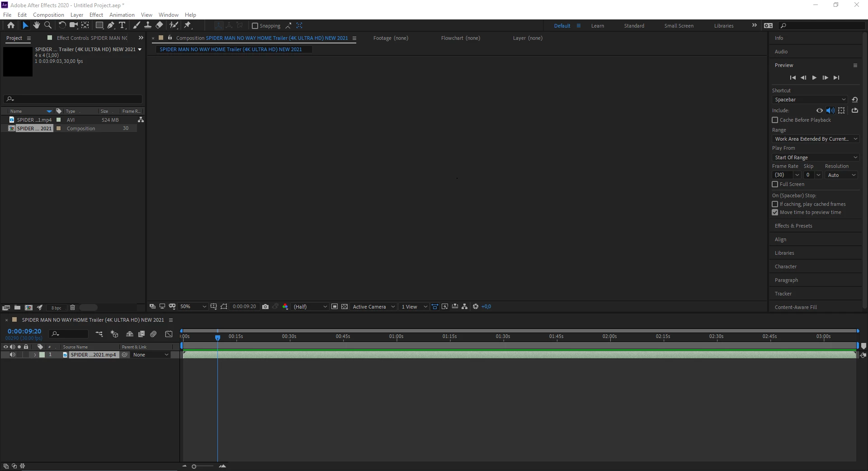Open the Start Of Range dropdown
This screenshot has width=868, height=471.
pos(815,157)
